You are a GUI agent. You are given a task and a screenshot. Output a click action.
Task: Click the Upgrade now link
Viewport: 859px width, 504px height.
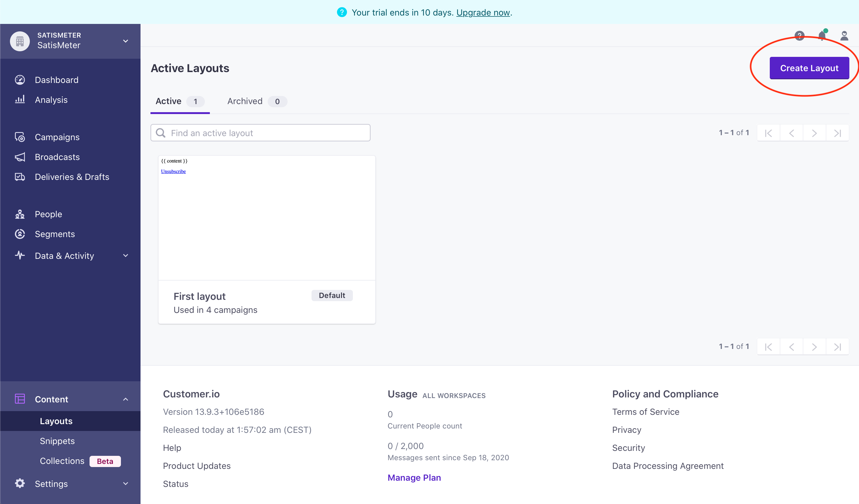click(483, 12)
